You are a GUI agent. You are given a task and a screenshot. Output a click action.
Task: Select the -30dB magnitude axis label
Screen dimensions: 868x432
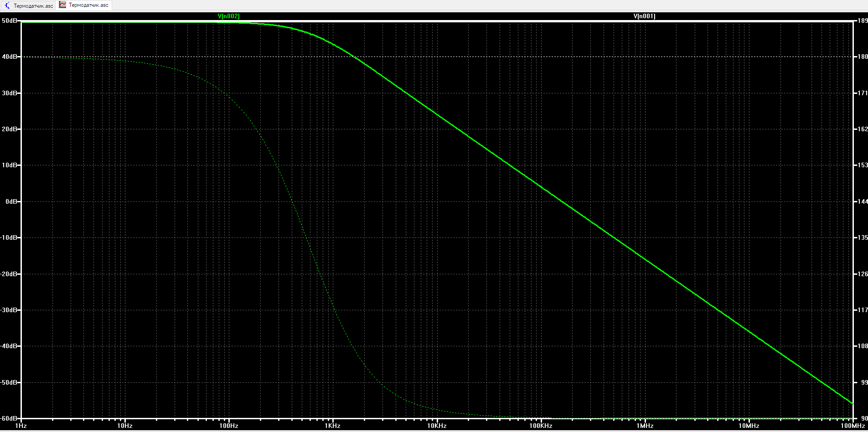click(9, 310)
